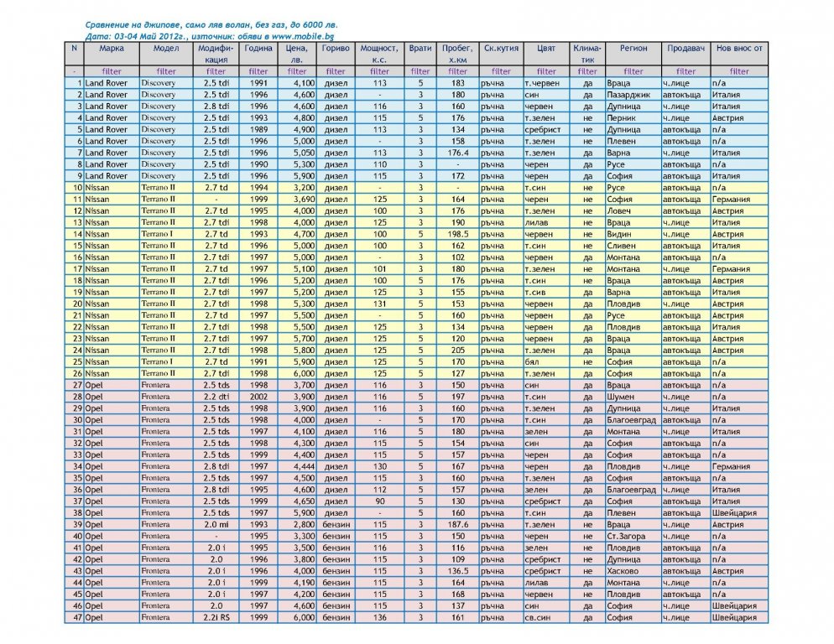834x644 pixels.
Task: Click Land Rover cell in row 1
Action: point(107,83)
